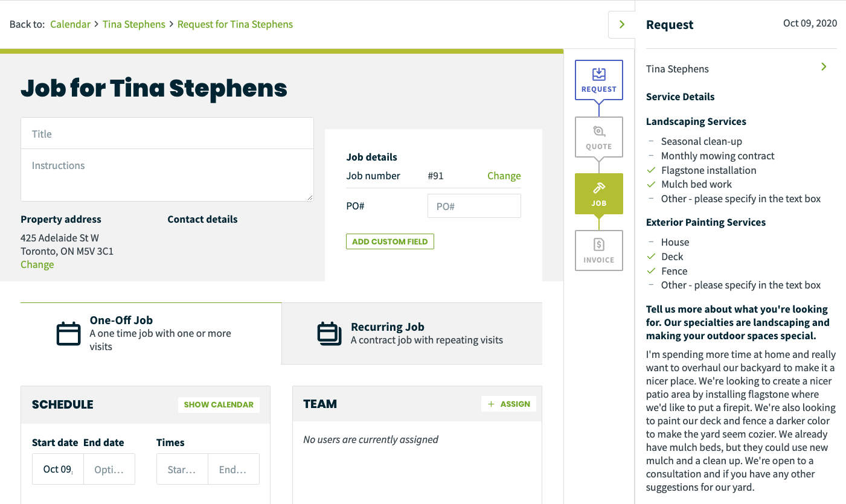Click the Start time field
Screen dimensions: 846x504
182,469
